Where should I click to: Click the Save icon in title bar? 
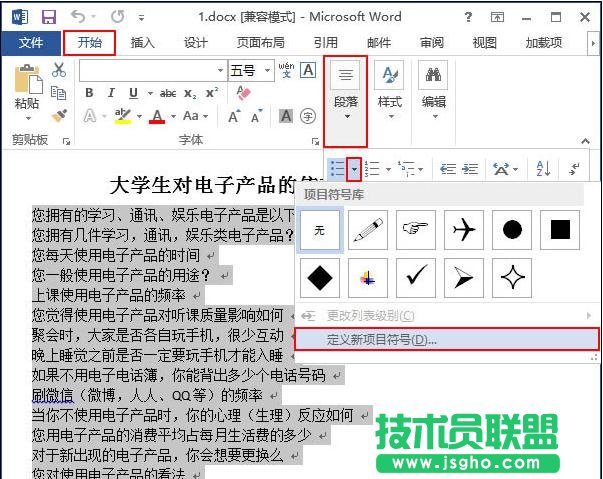pyautogui.click(x=49, y=17)
